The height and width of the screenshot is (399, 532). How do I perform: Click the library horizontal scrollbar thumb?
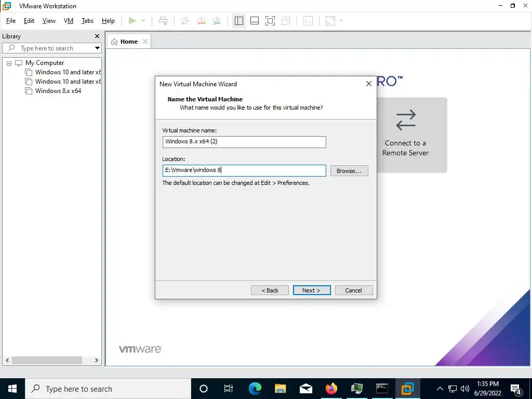pos(47,361)
